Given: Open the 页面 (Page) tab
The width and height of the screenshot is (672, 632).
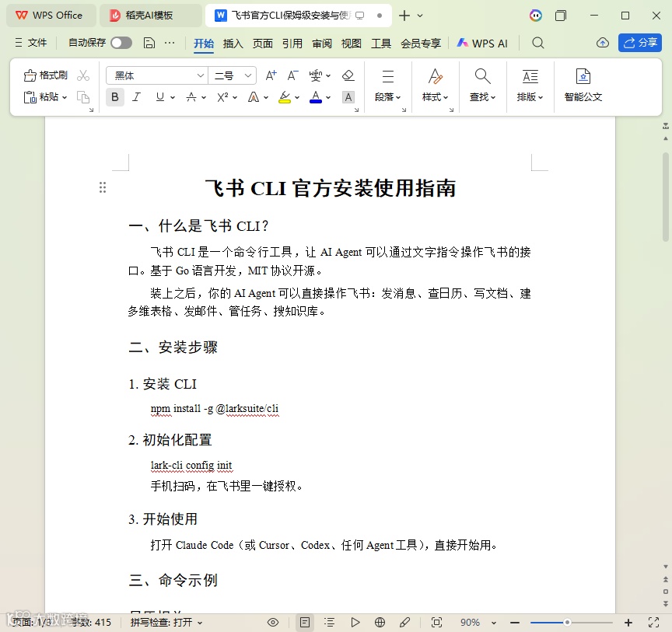Looking at the screenshot, I should click(x=263, y=44).
